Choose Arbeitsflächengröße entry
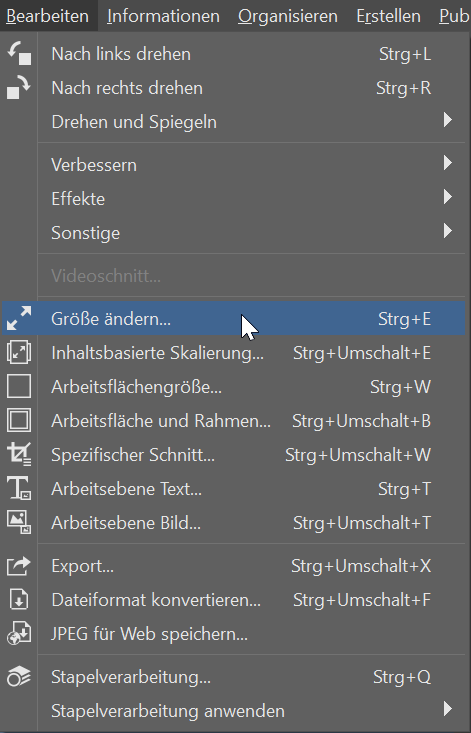This screenshot has width=471, height=733. point(234,387)
